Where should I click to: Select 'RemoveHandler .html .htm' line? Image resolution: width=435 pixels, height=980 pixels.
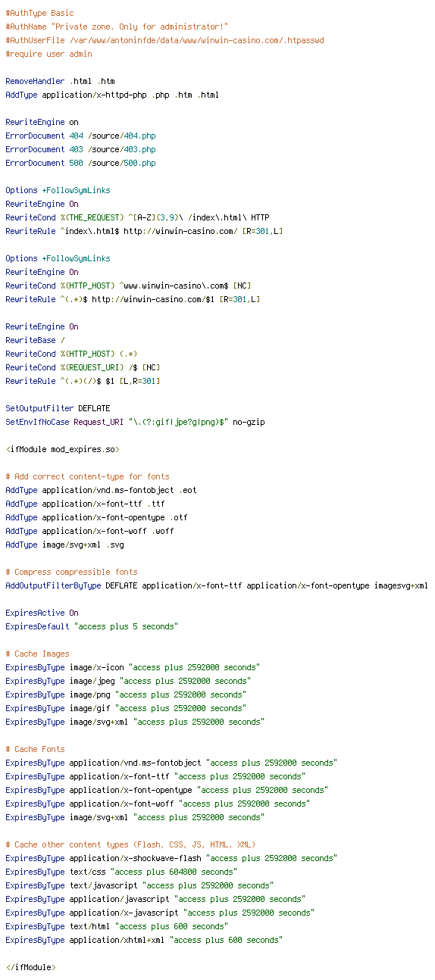click(60, 81)
